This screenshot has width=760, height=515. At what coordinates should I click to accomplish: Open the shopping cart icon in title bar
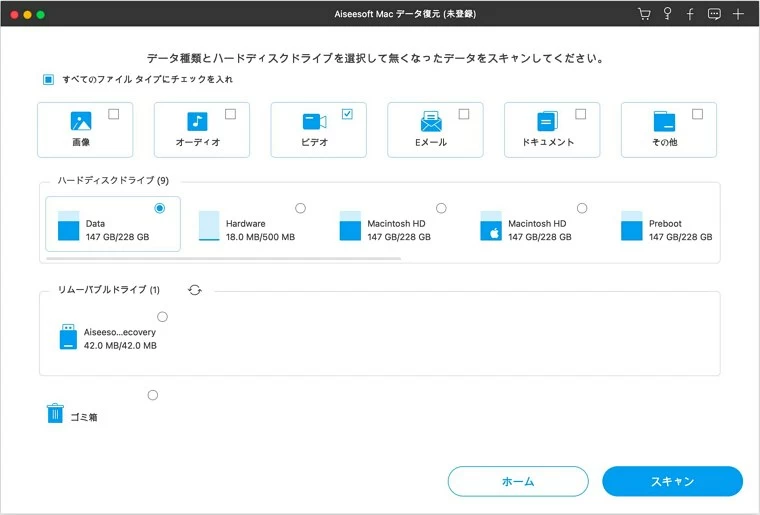[x=644, y=15]
